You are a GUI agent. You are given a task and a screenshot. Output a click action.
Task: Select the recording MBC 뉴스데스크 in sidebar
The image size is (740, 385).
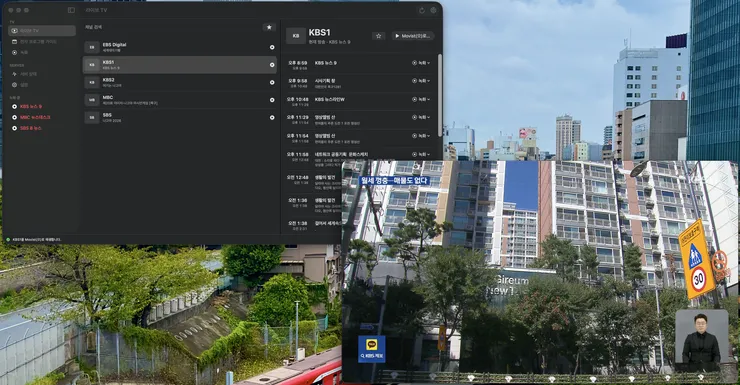42,117
